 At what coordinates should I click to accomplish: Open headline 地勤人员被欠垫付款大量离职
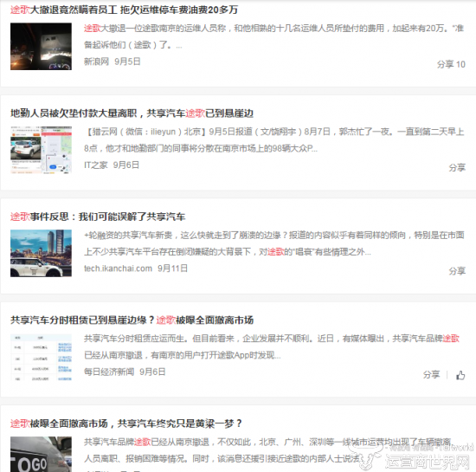coord(132,113)
